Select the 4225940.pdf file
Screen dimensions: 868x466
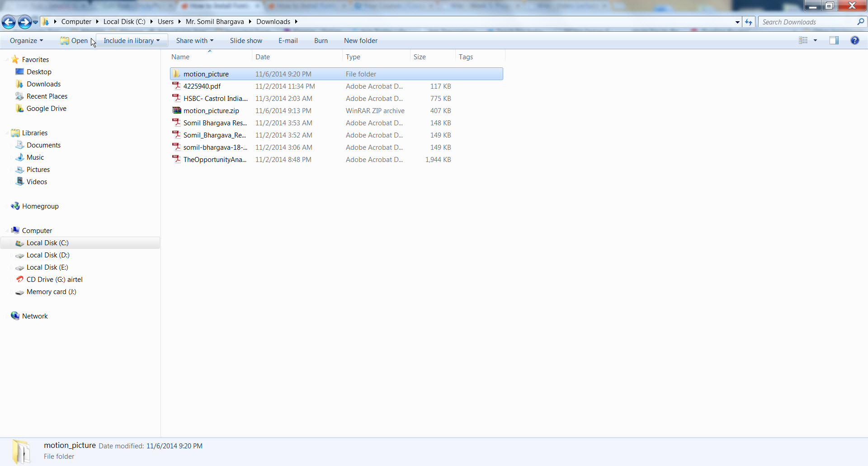pyautogui.click(x=202, y=86)
